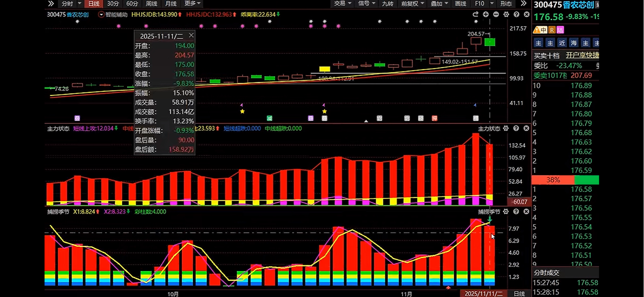Close the 2025-11-11 data tooltip
The height and width of the screenshot is (297, 644).
(191, 35)
